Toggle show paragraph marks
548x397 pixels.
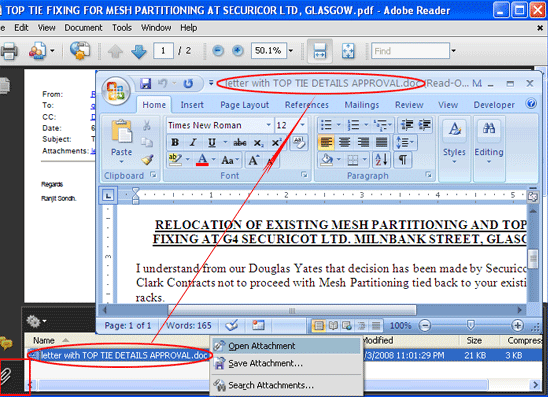[x=403, y=160]
